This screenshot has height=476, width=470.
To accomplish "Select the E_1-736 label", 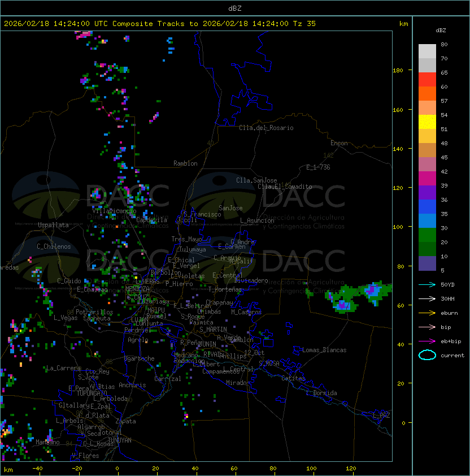I will [x=318, y=167].
